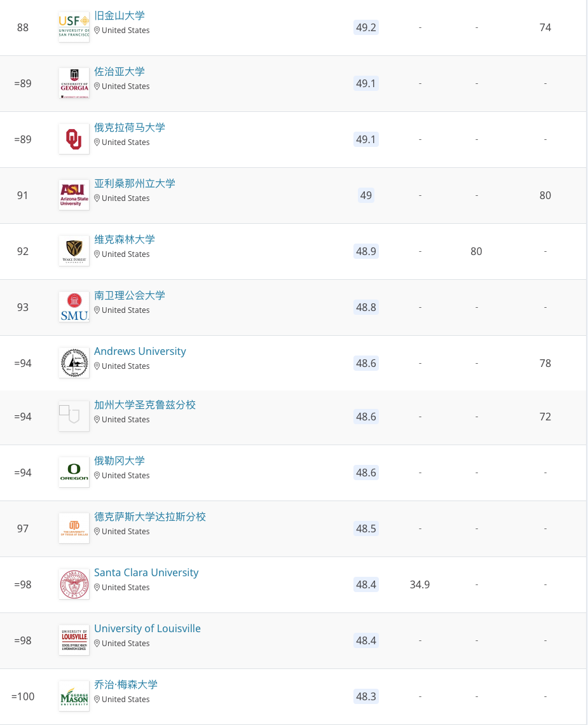The width and height of the screenshot is (588, 725).
Task: Click rank 88 in the ranking column
Action: coord(23,28)
